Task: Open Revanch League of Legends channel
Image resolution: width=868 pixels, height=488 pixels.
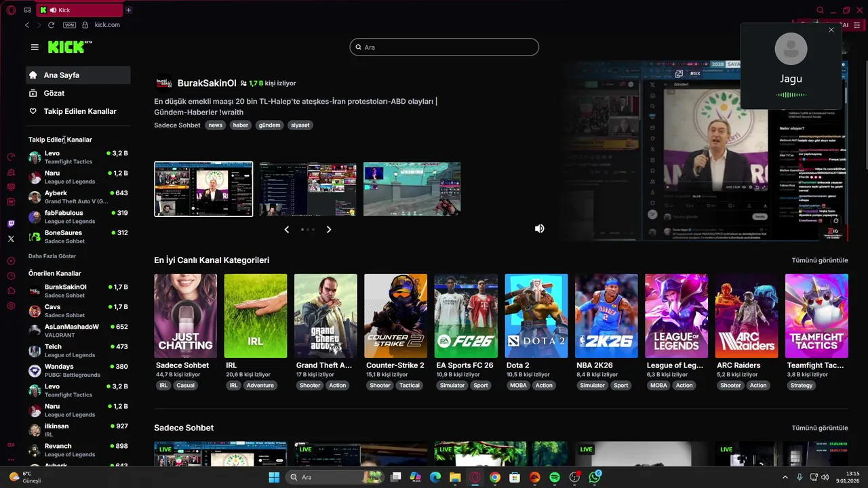Action: (78, 450)
